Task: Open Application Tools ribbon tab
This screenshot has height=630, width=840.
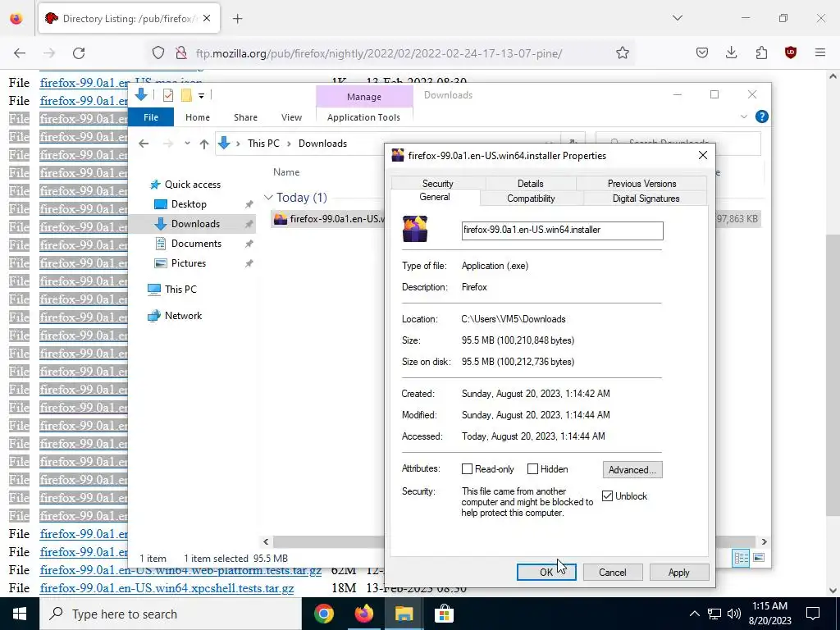Action: 363,117
